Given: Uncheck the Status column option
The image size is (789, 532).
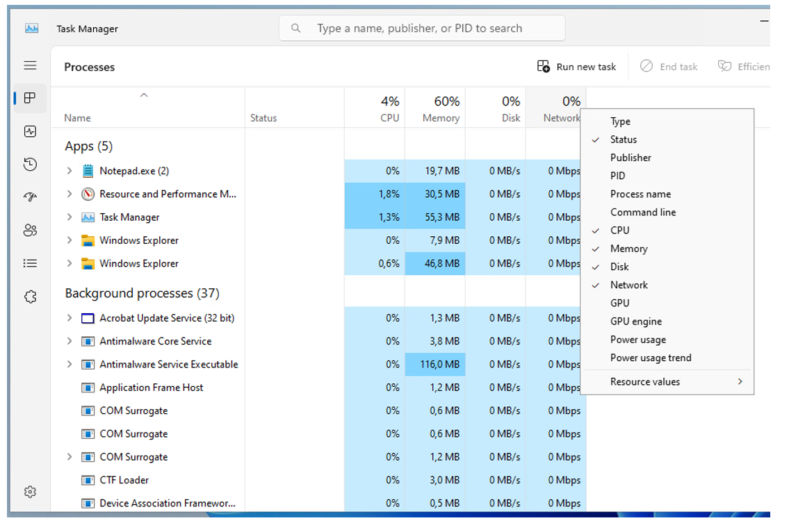Looking at the screenshot, I should pos(623,140).
